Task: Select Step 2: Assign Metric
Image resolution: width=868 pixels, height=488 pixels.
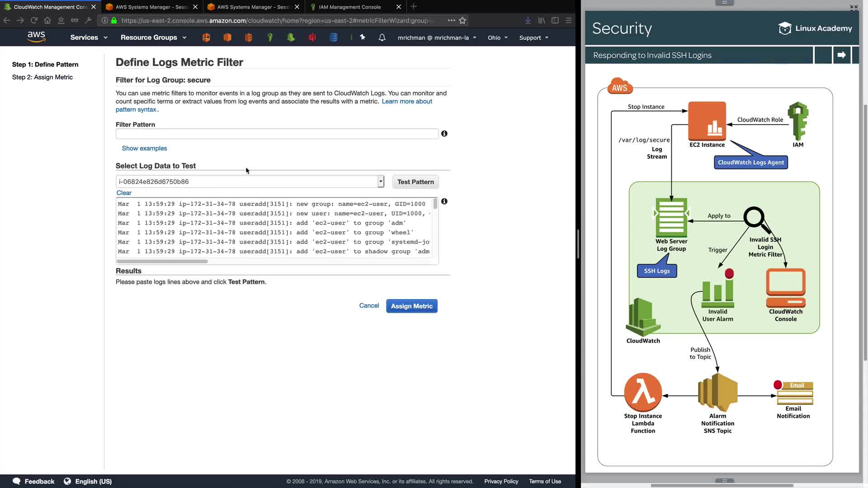Action: 42,77
